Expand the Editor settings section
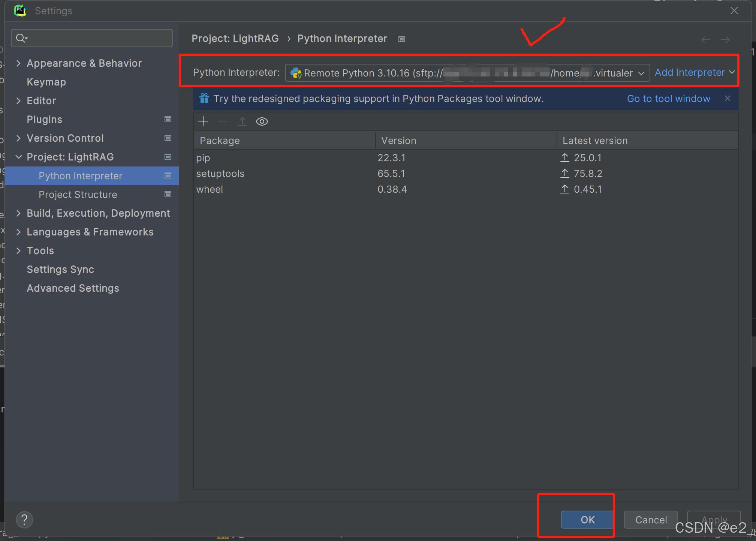The width and height of the screenshot is (756, 541). pos(19,100)
